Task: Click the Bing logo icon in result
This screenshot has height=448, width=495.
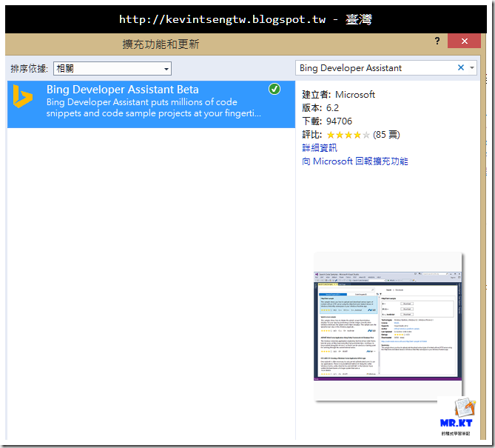Action: (x=22, y=97)
